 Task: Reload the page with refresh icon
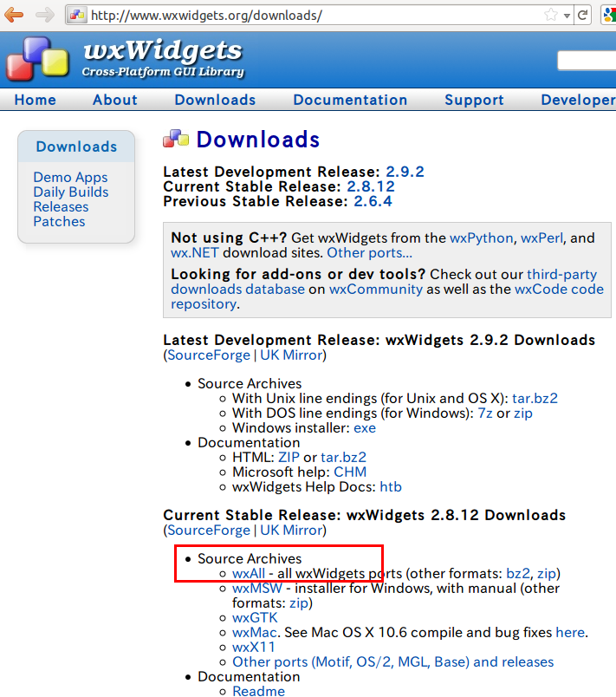583,15
